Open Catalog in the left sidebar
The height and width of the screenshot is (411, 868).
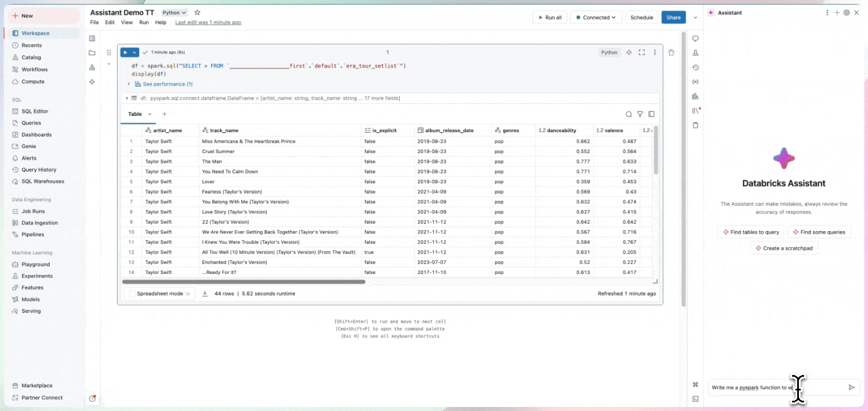[x=31, y=57]
